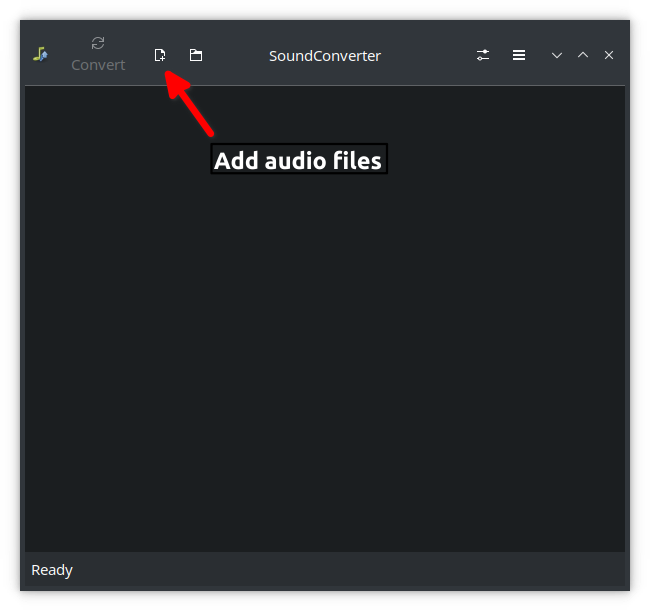Open the preferences sliders icon

[x=483, y=55]
